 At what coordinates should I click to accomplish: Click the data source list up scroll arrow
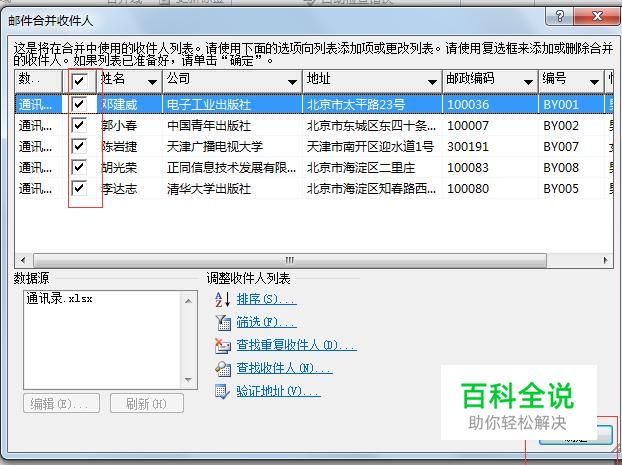pos(188,301)
